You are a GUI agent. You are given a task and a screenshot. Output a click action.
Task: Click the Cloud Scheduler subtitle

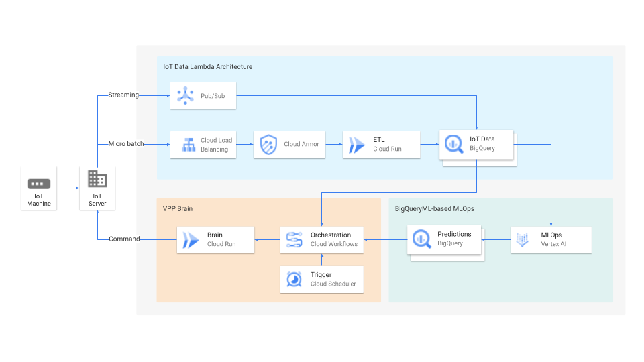(333, 284)
